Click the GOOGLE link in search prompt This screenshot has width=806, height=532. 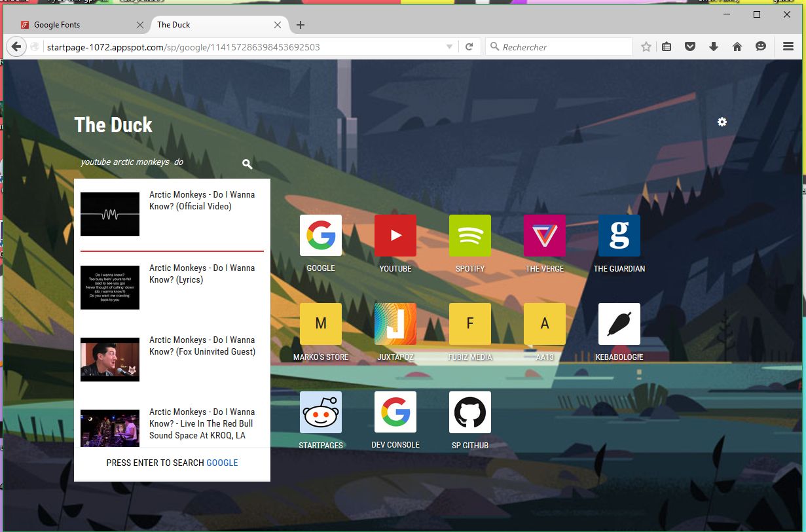(x=222, y=463)
